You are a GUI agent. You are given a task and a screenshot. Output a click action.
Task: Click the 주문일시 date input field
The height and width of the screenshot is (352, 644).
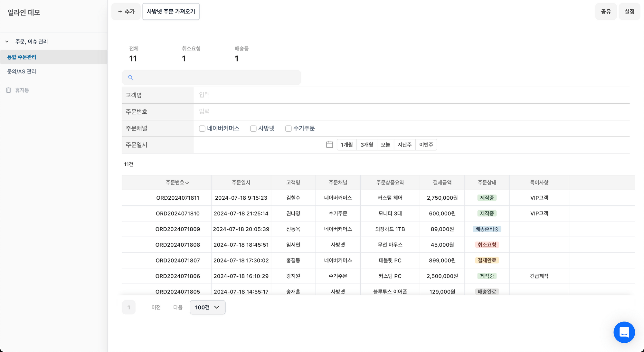coord(259,145)
